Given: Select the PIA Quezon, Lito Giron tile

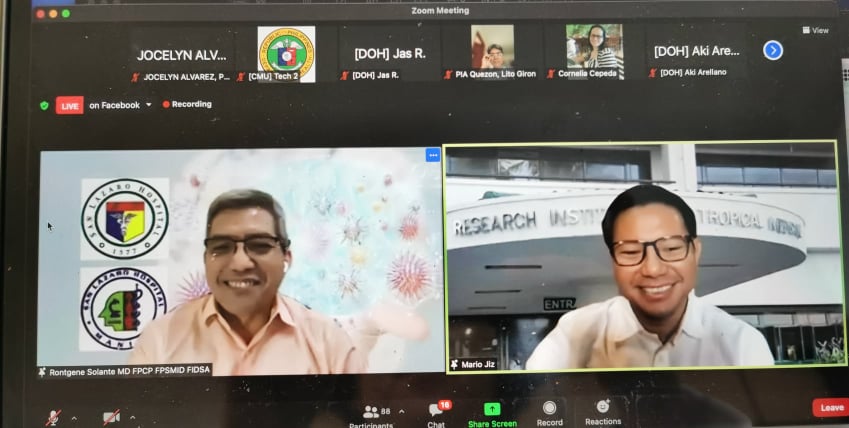Looking at the screenshot, I should pos(492,52).
